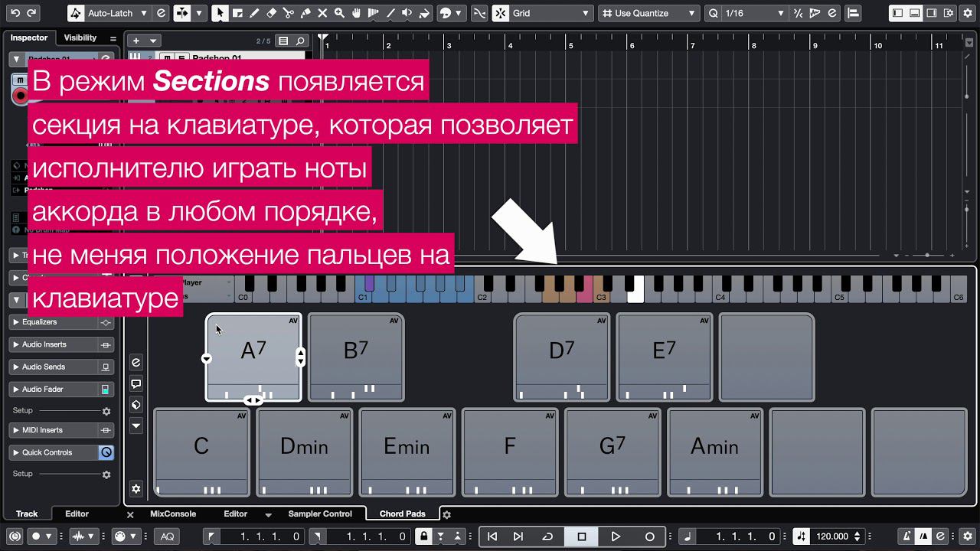Select the Zoom magnifier tool
The image size is (980, 551).
click(x=339, y=13)
